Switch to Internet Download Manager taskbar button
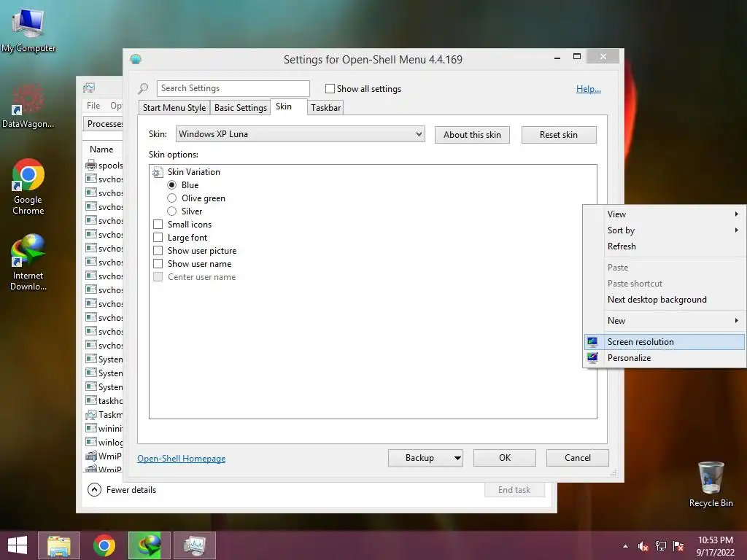 click(149, 545)
